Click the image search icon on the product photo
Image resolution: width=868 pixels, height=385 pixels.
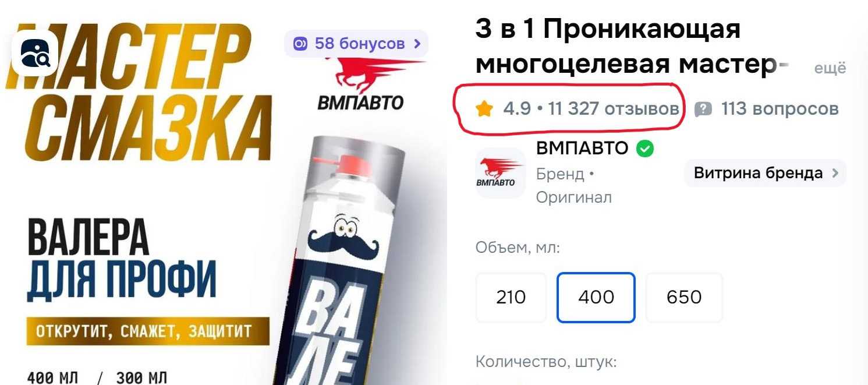pos(35,53)
